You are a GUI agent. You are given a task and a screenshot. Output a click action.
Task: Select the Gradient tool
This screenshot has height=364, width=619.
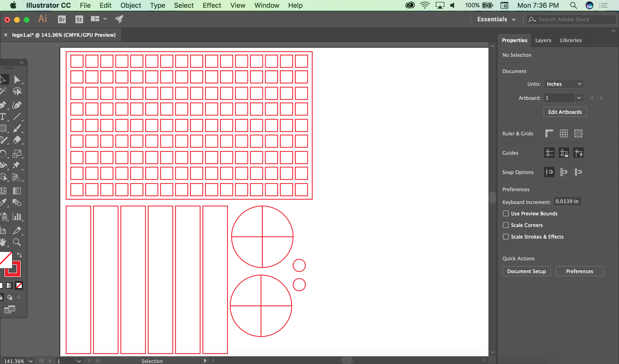tap(17, 191)
